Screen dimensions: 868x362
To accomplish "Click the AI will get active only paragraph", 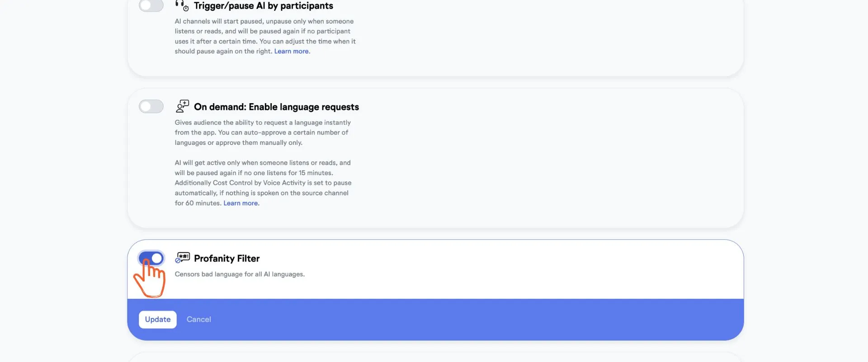I will tap(263, 183).
